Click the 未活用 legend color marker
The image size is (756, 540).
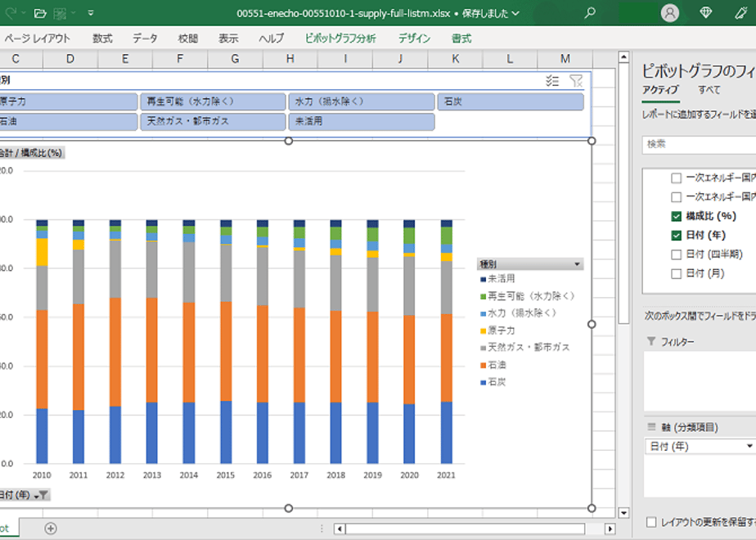483,279
